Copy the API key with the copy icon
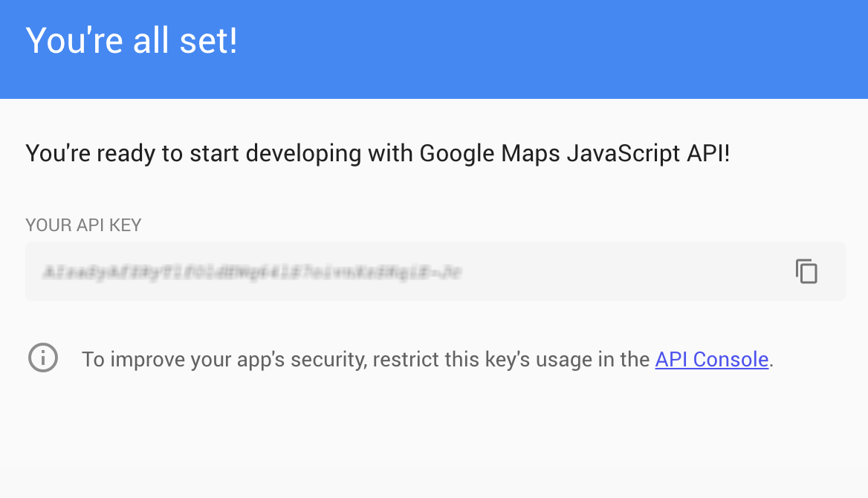 (806, 271)
